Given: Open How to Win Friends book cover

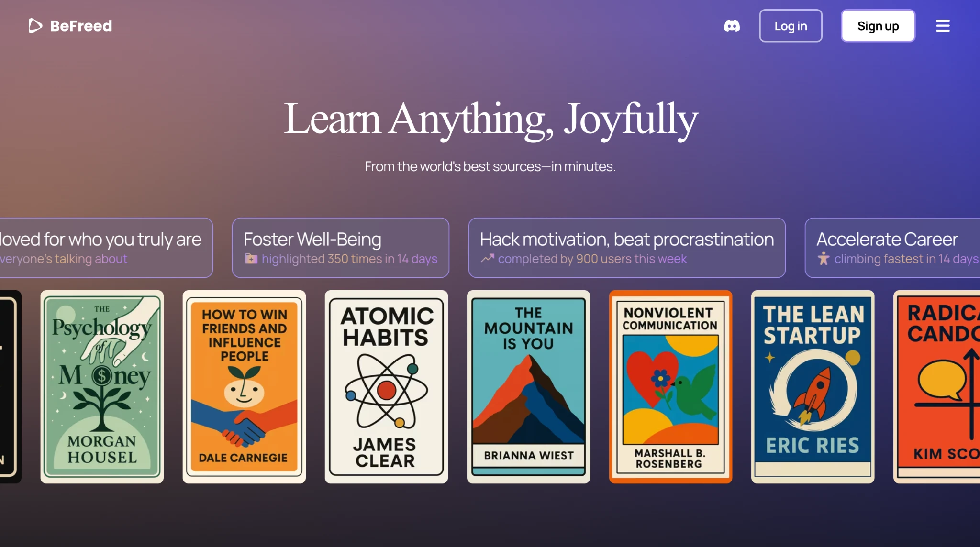Looking at the screenshot, I should 244,386.
